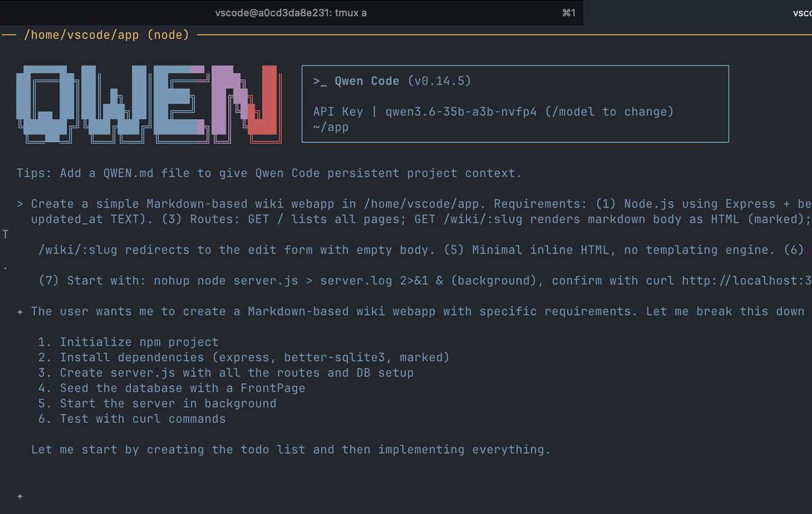Click the sparkle loading indicator at the bottom

20,496
